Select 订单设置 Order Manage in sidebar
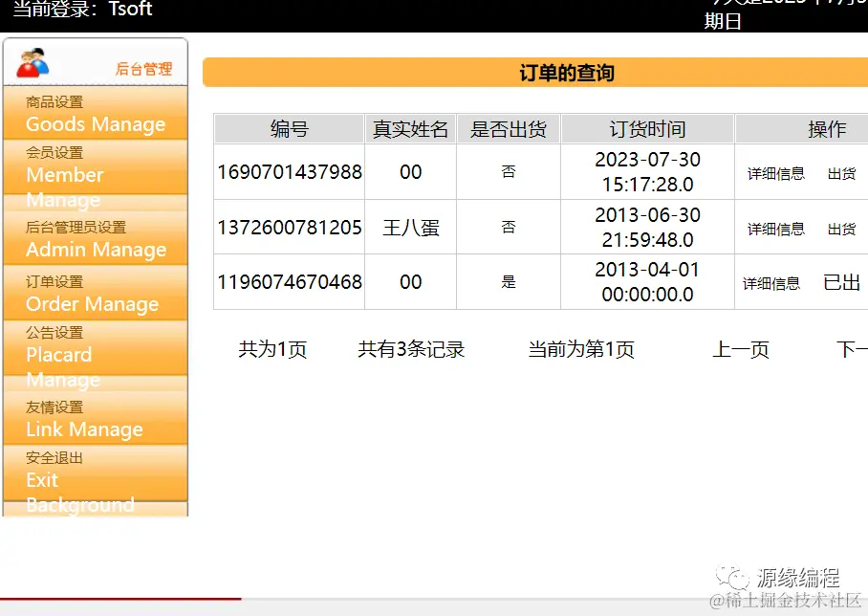868x616 pixels. (x=95, y=293)
